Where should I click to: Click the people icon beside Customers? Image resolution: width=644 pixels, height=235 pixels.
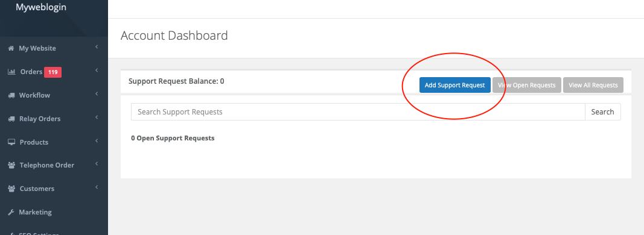coord(11,189)
